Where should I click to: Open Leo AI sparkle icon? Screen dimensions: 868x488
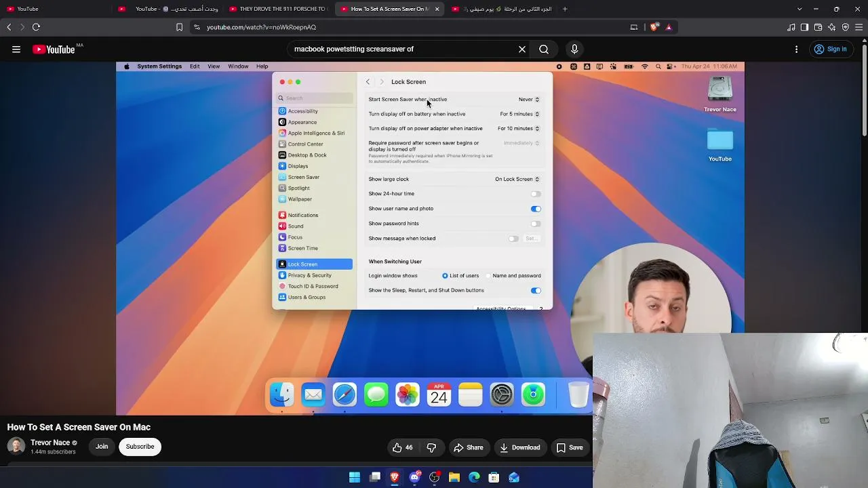click(x=832, y=27)
